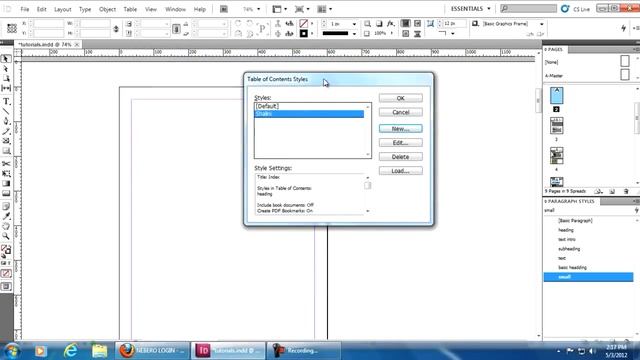This screenshot has height=360, width=640.
Task: Click the Delete button in the dialog
Action: [x=400, y=157]
